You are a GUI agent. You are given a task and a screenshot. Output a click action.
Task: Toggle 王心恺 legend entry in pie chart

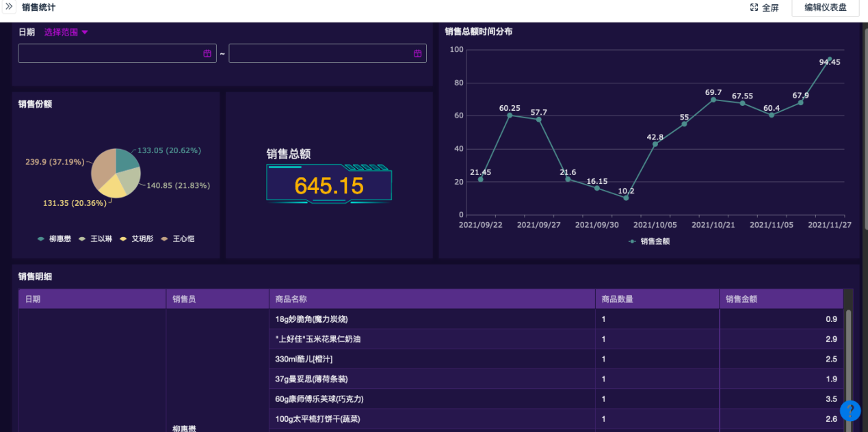click(x=178, y=239)
